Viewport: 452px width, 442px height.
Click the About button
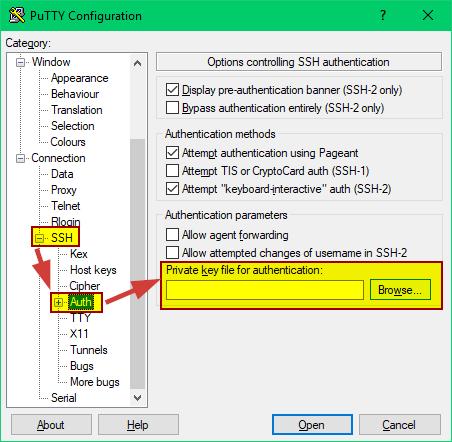(51, 425)
